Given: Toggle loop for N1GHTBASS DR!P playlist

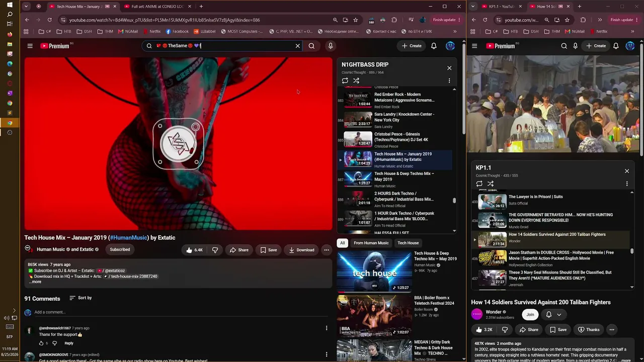Looking at the screenshot, I should [345, 80].
